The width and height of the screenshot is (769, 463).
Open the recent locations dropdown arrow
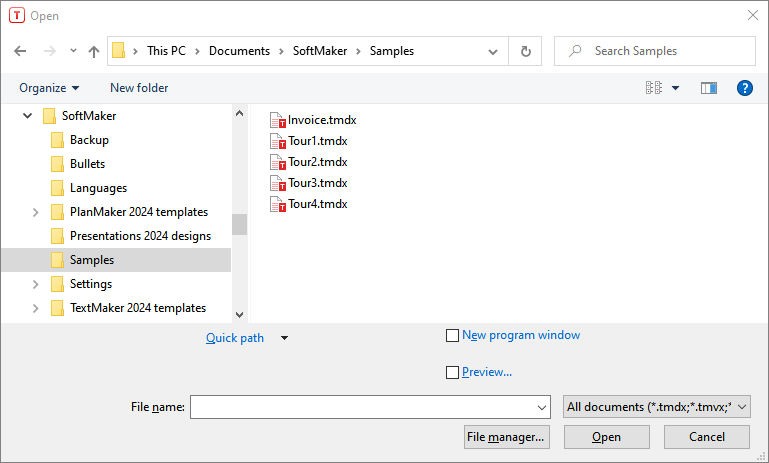73,51
